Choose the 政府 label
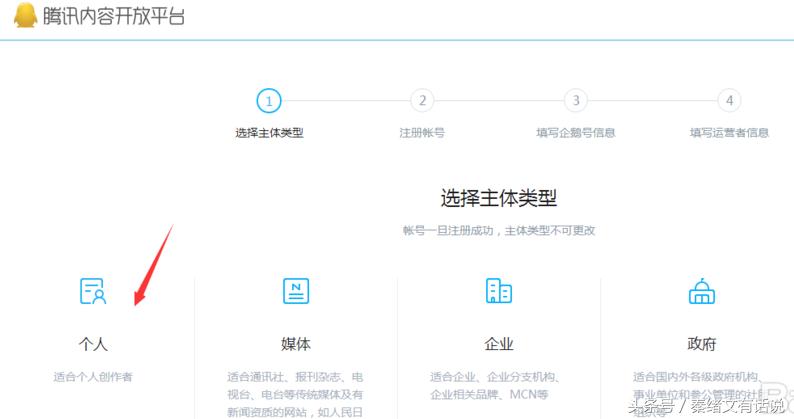The image size is (794, 419). coord(702,344)
